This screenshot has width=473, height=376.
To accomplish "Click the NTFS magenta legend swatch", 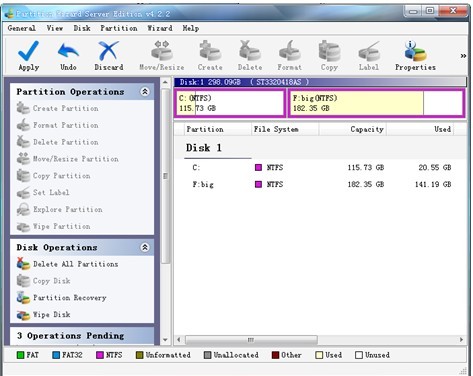I will pos(100,355).
